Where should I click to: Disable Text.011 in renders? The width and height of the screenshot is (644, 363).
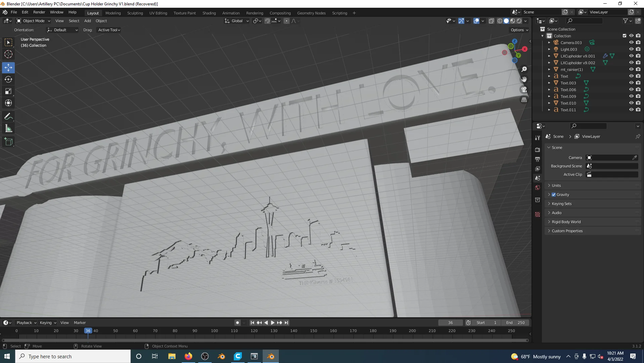coord(638,110)
